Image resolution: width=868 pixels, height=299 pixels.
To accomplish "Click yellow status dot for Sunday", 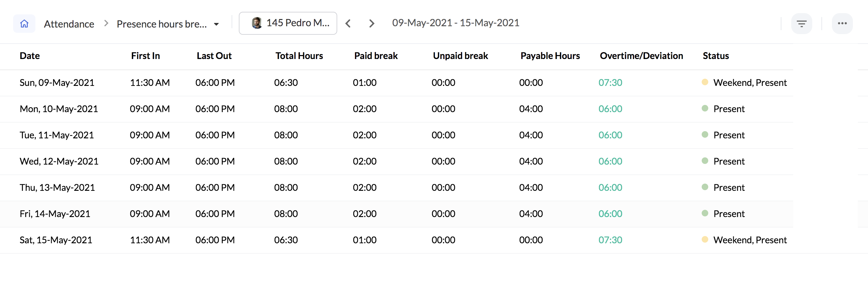I will tap(705, 82).
